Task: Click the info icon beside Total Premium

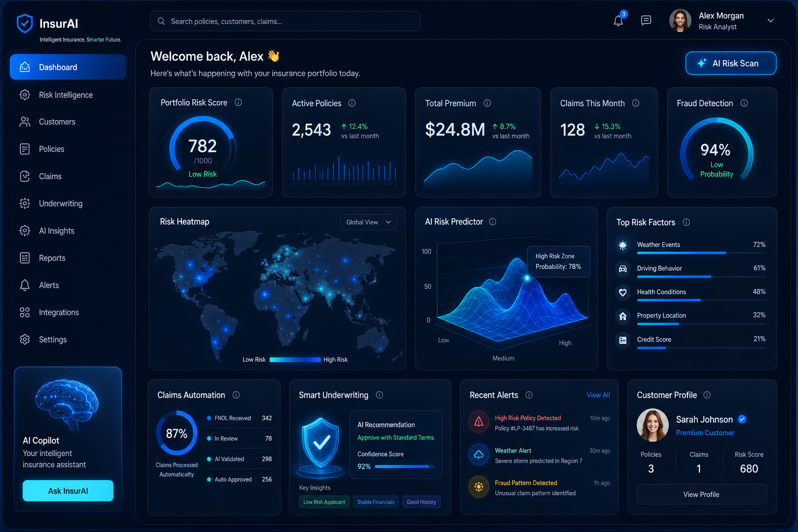Action: (487, 103)
